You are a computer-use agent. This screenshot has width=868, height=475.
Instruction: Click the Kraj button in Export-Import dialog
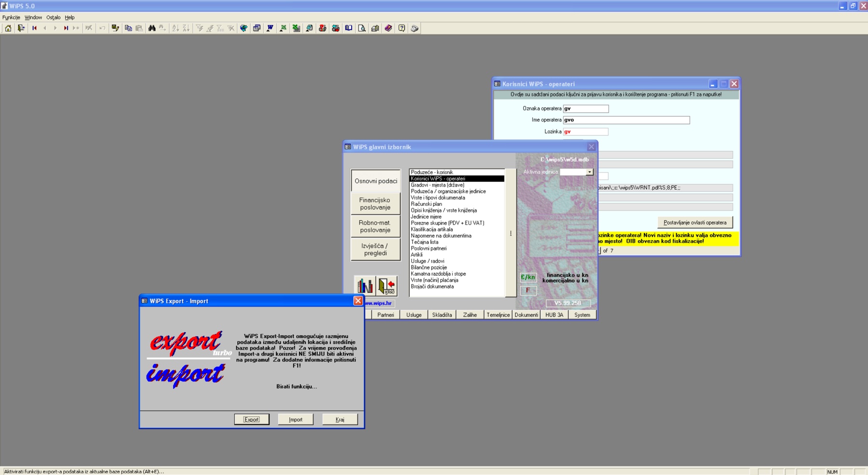pyautogui.click(x=340, y=420)
